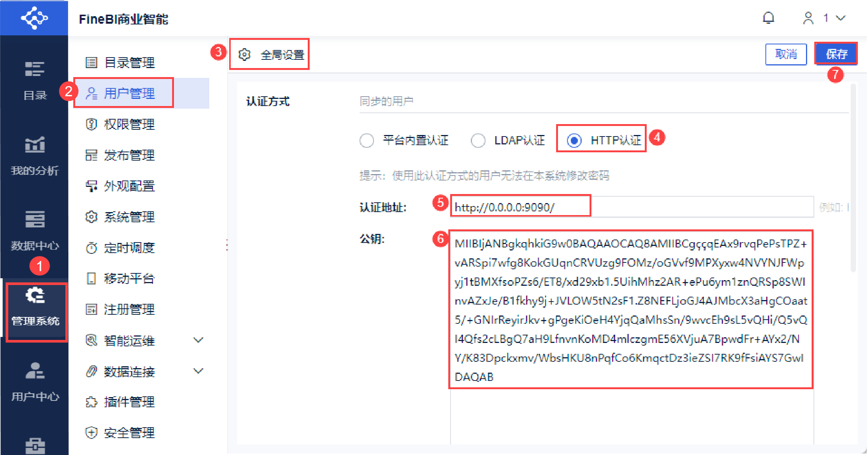Click the notification bell icon
Image resolution: width=868 pixels, height=455 pixels.
[x=768, y=18]
